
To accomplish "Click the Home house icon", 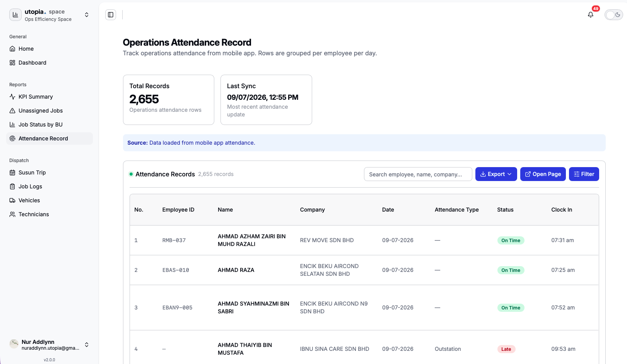I will tap(12, 49).
